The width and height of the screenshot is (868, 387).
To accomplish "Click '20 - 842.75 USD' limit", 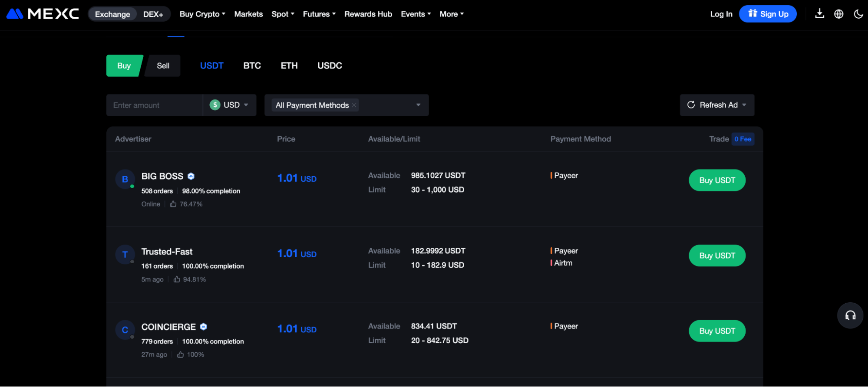I will (440, 341).
